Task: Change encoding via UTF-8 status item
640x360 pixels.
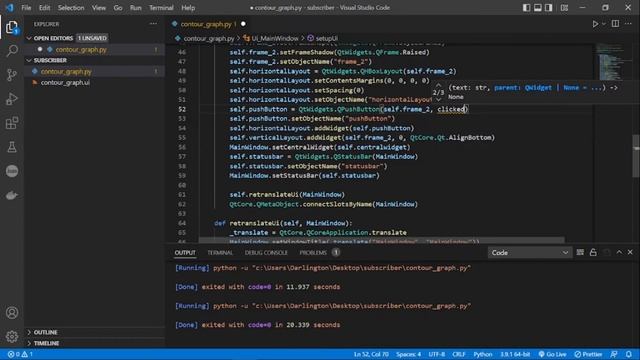Action: [x=436, y=354]
